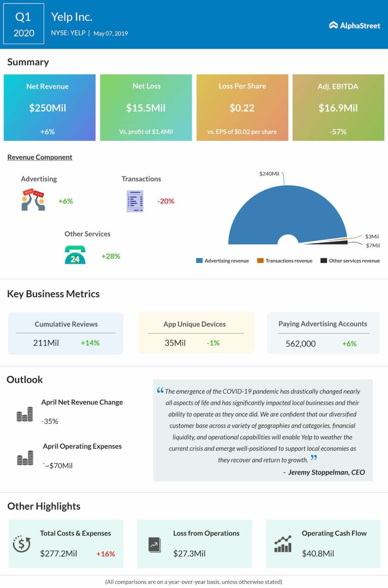This screenshot has height=588, width=388.
Task: Select the Net Loss $15.5Mil card
Action: point(146,108)
